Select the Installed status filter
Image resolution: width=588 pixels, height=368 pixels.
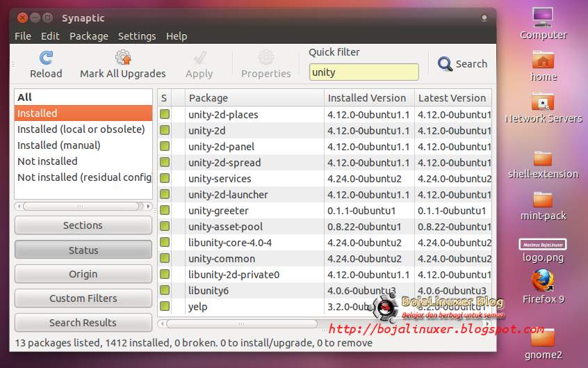point(83,113)
